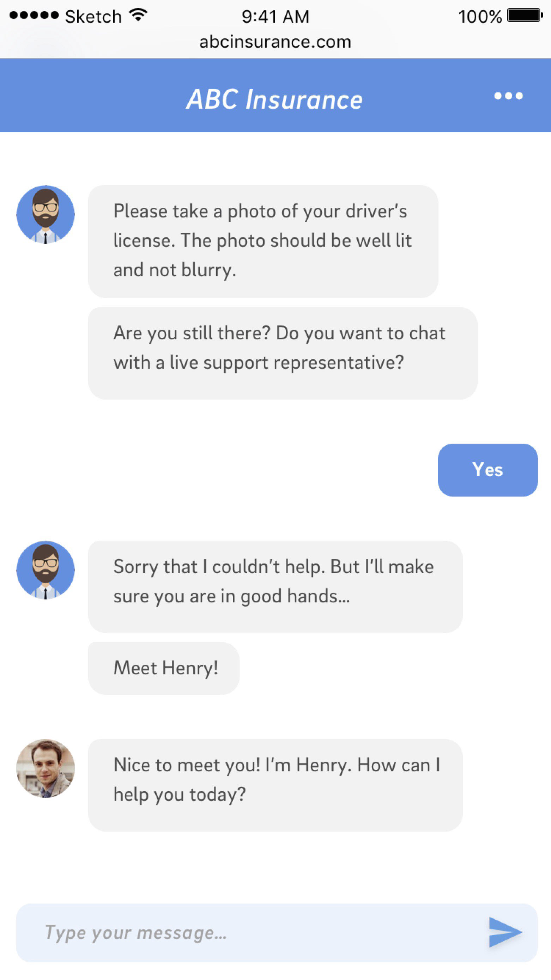Select the driver's license photo request message
Viewport: 551px width, 980px height.
click(x=263, y=241)
